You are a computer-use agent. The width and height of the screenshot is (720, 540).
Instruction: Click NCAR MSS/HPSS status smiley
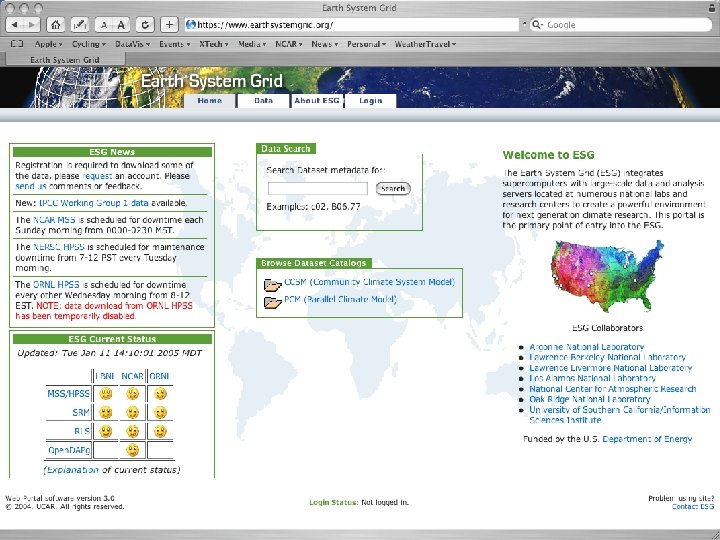[133, 394]
